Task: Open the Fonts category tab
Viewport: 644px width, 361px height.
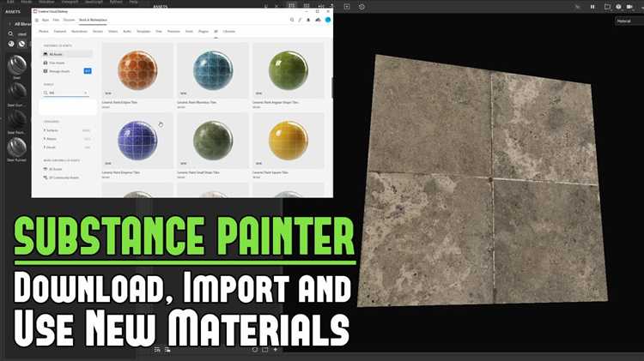Action: click(189, 31)
